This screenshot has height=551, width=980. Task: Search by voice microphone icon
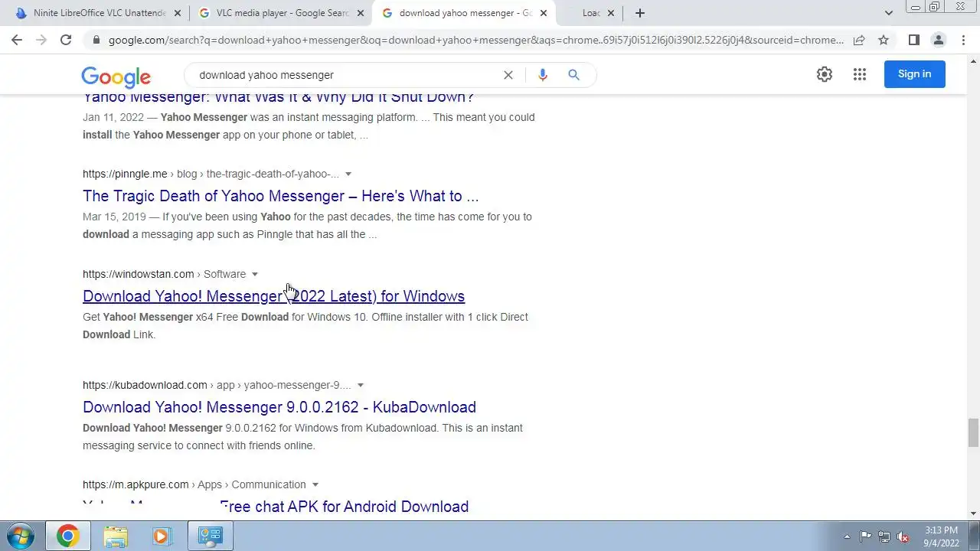pos(543,75)
